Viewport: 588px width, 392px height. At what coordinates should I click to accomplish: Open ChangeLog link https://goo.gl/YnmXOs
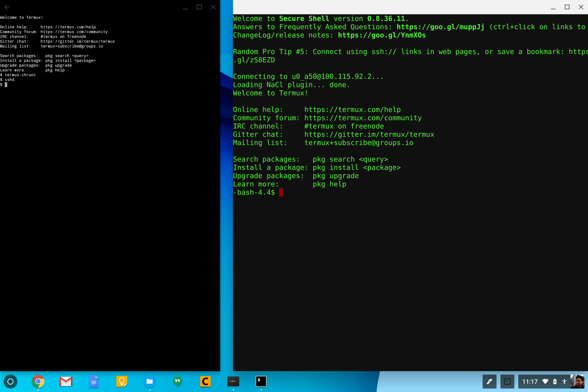[382, 35]
